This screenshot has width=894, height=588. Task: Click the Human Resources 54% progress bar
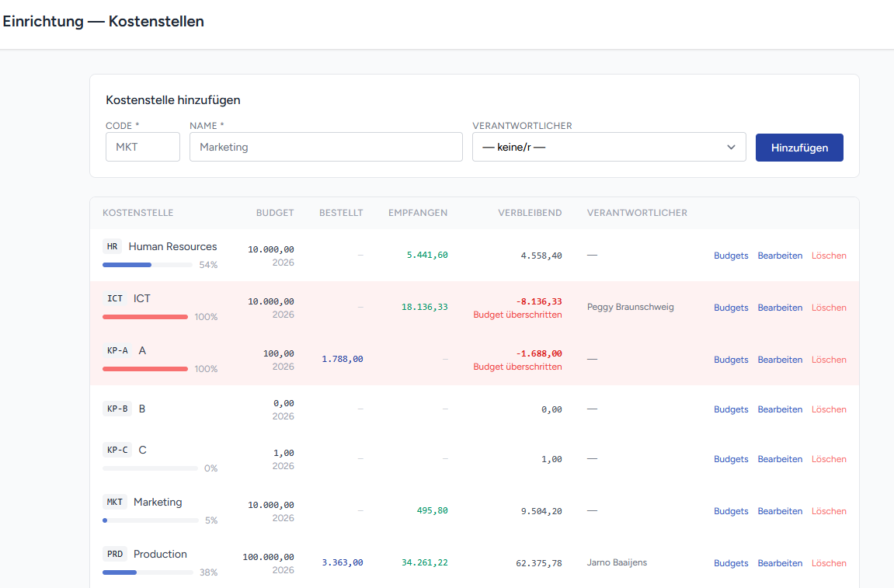(148, 265)
